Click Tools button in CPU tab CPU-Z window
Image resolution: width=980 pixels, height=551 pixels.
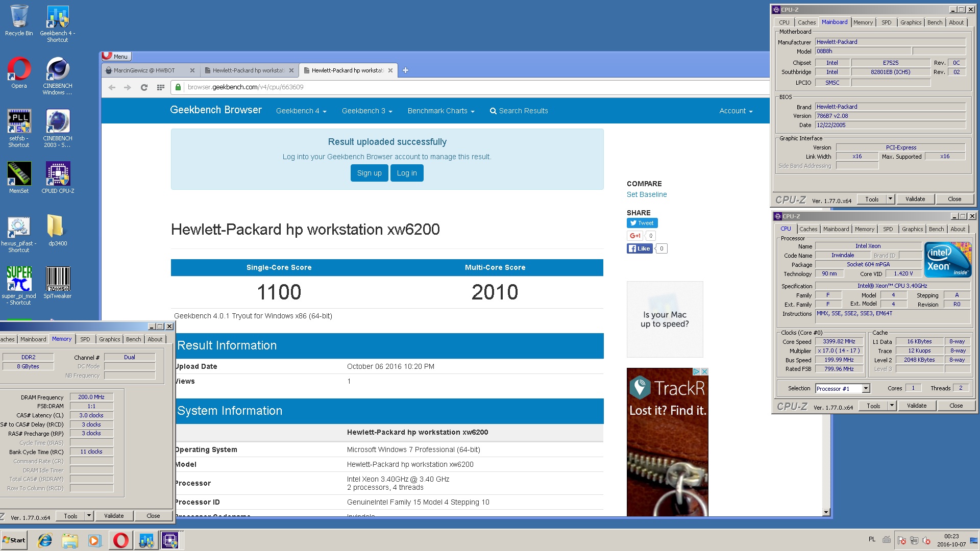(x=873, y=406)
